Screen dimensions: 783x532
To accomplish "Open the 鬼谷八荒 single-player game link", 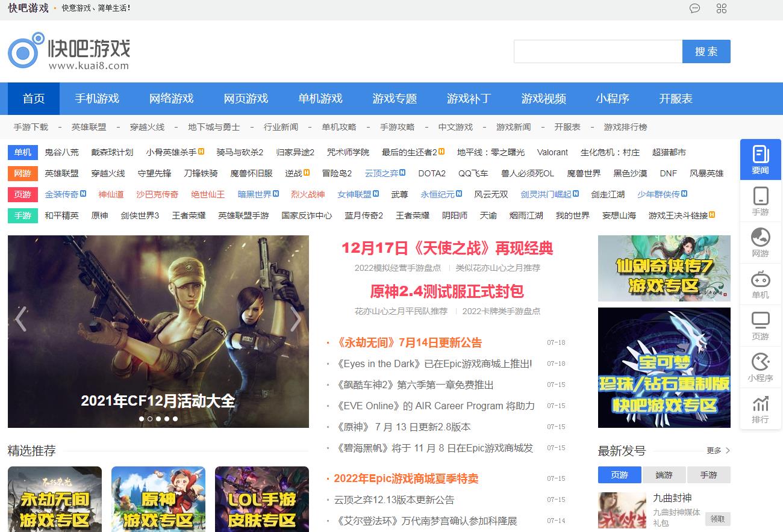I will 61,152.
